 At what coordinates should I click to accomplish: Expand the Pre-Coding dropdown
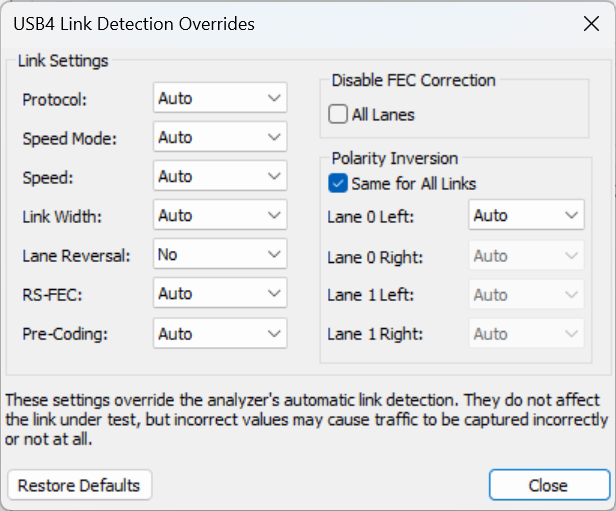click(x=220, y=333)
